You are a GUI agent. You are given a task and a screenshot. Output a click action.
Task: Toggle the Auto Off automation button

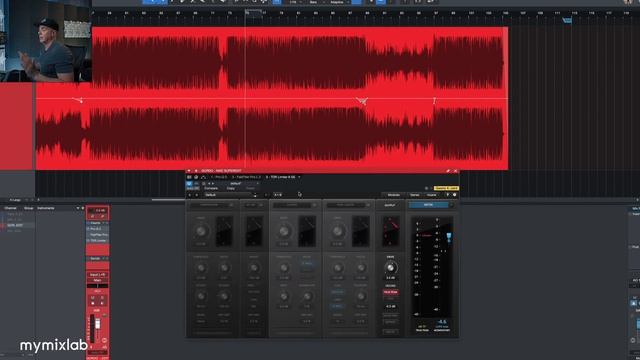click(193, 188)
